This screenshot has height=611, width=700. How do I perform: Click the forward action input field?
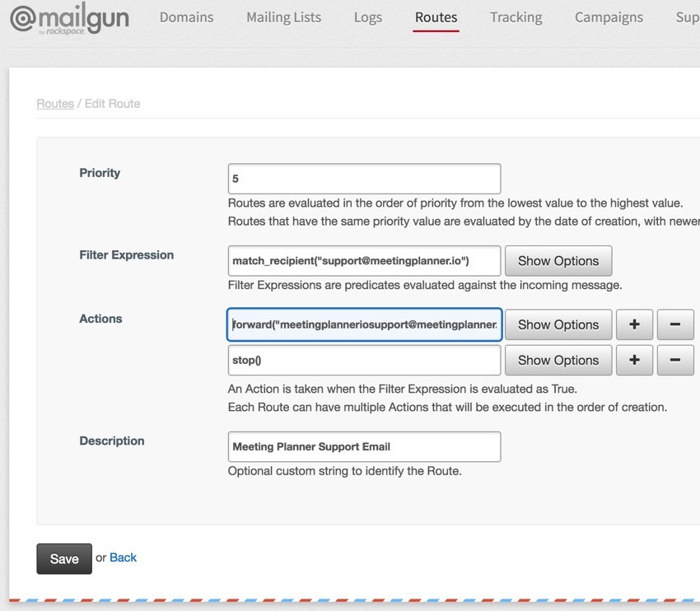tap(364, 324)
